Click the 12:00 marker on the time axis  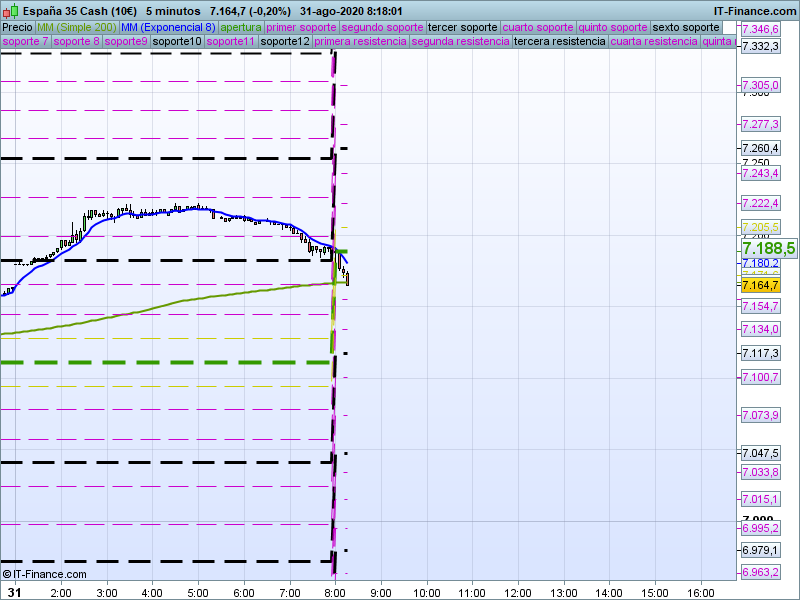(518, 592)
